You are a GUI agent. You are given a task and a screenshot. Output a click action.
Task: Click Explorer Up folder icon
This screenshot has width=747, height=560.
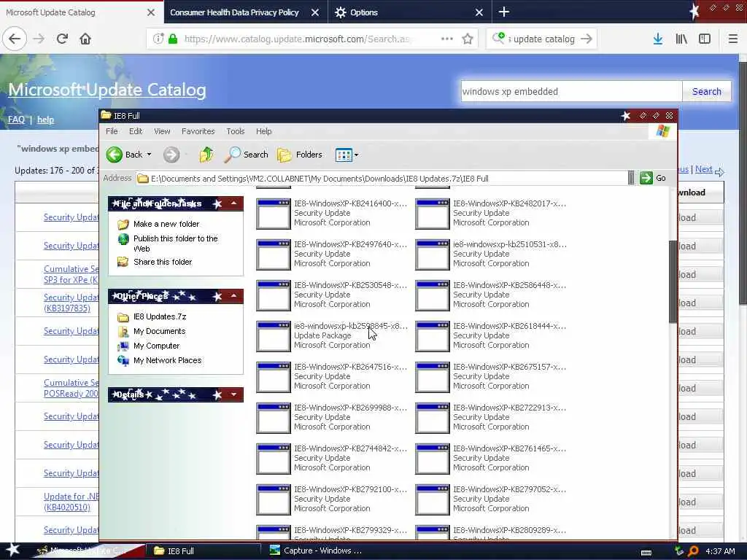[x=206, y=155]
